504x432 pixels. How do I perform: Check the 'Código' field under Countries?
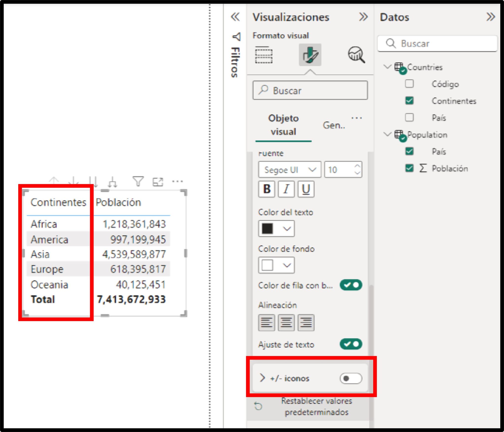point(409,84)
